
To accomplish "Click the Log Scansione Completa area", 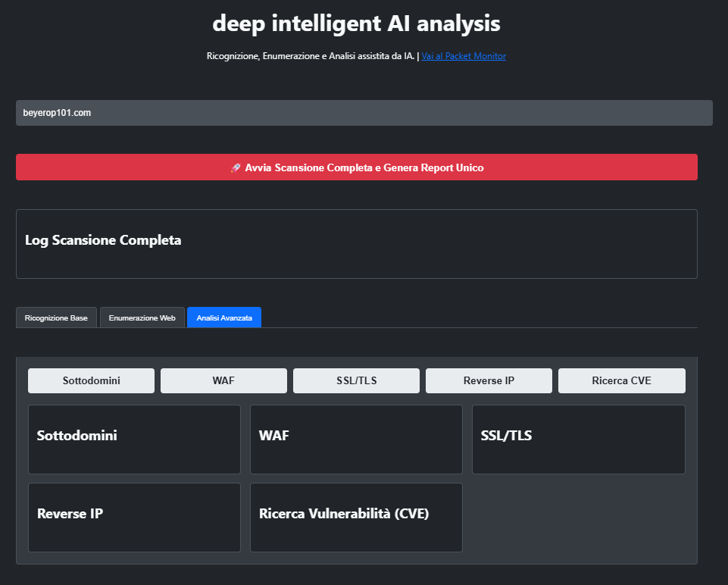I will (x=356, y=244).
